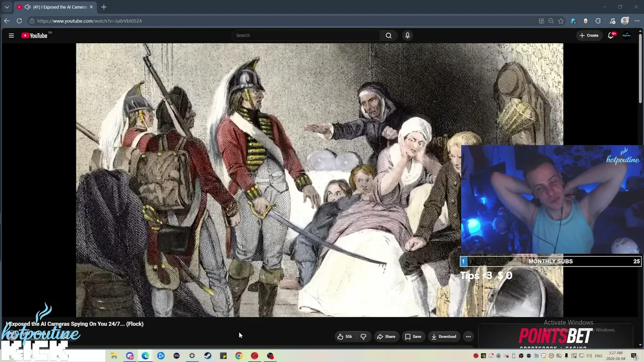Download the YouTube video
Screen dimensions: 644x362
pyautogui.click(x=444, y=336)
